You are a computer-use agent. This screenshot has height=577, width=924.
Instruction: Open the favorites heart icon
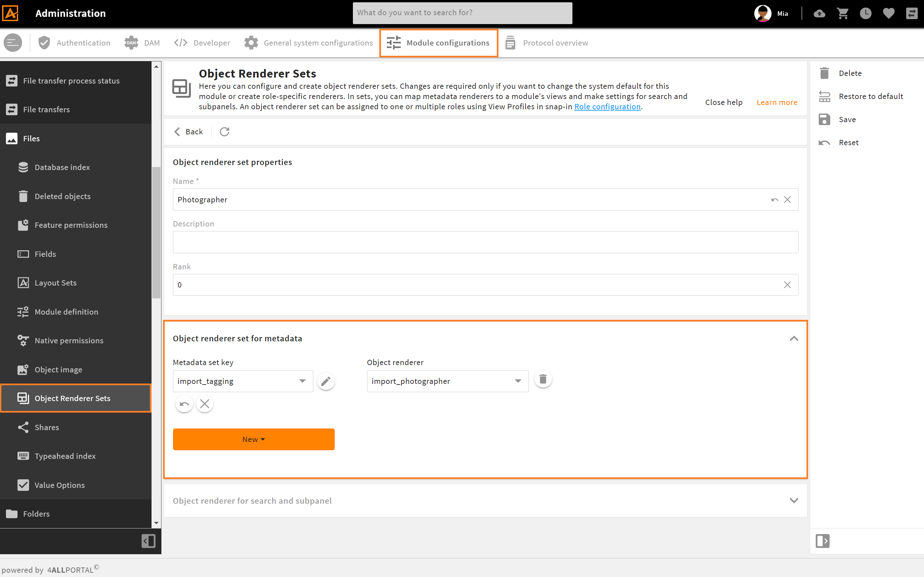click(x=888, y=13)
